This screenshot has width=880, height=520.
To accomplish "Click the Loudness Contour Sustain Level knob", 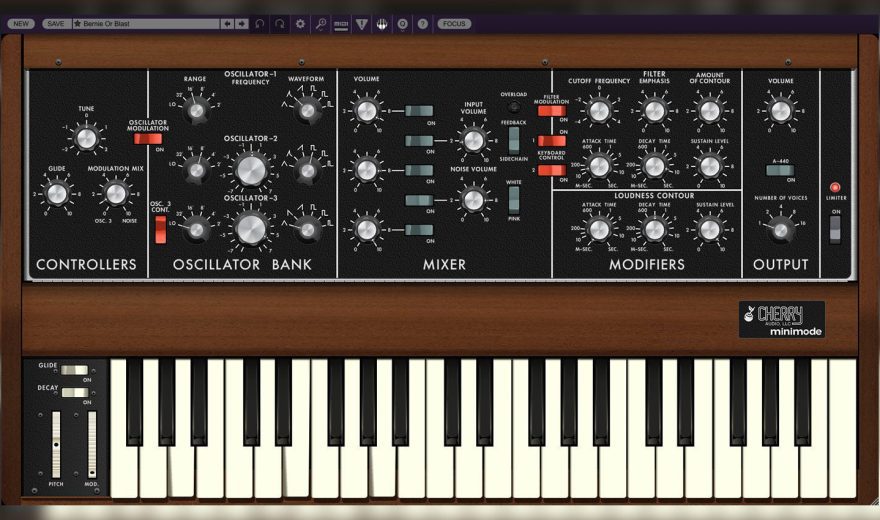I will point(709,229).
